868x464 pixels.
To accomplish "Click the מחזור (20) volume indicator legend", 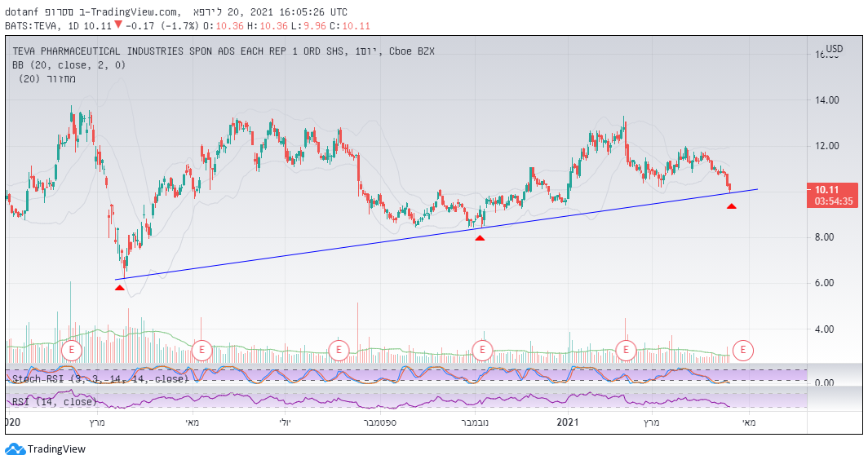I will click(47, 78).
